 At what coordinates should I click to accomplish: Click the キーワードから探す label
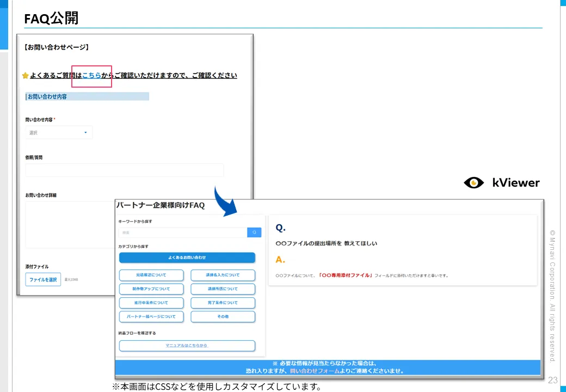pos(136,221)
